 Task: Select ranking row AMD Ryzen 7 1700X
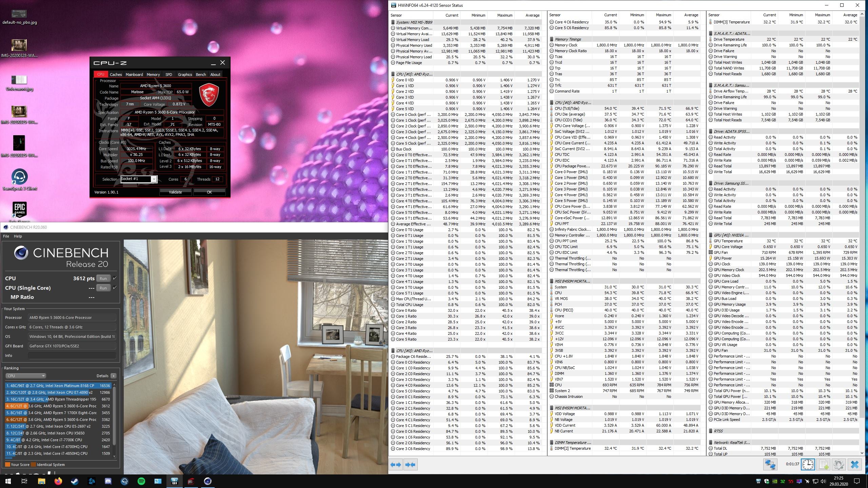coord(58,413)
